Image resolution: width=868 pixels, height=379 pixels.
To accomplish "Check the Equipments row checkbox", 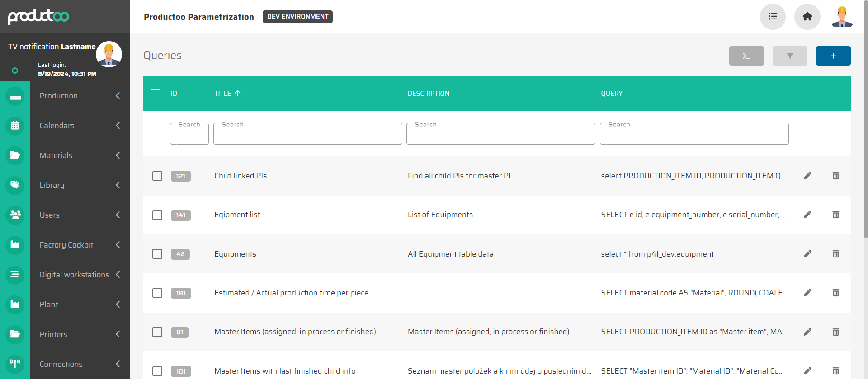I will point(157,254).
